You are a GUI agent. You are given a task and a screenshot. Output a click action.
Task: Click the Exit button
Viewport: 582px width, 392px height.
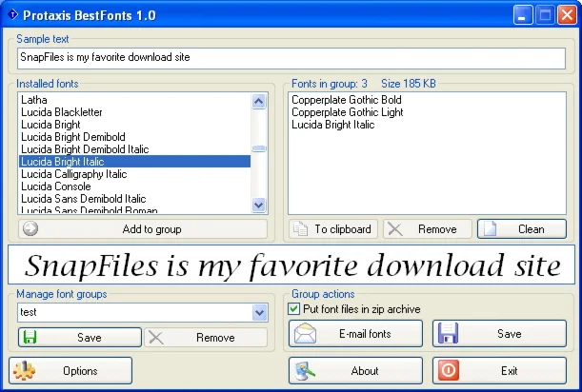click(499, 370)
